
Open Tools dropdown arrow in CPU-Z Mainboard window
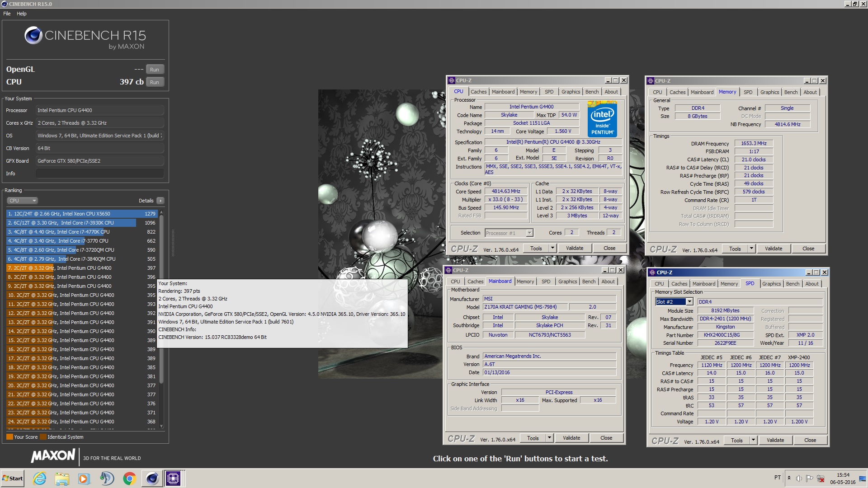click(549, 438)
